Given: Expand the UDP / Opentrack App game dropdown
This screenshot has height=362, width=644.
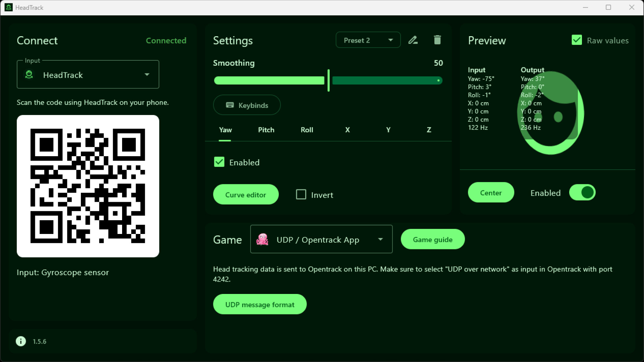Looking at the screenshot, I should coord(321,239).
